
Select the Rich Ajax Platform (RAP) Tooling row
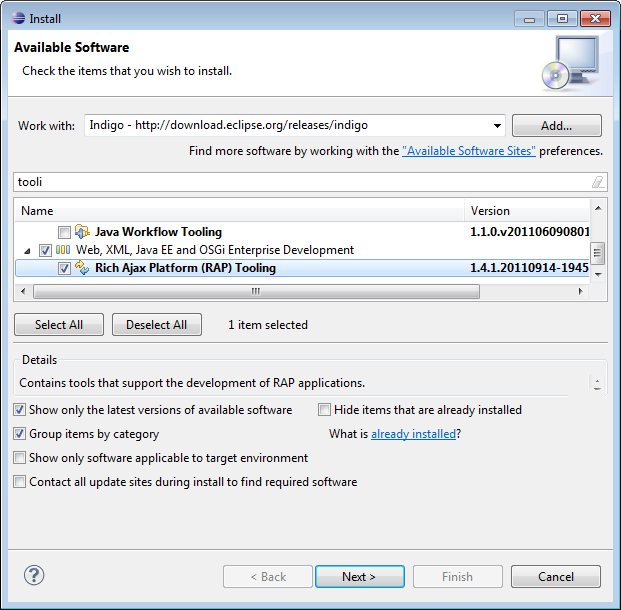303,268
